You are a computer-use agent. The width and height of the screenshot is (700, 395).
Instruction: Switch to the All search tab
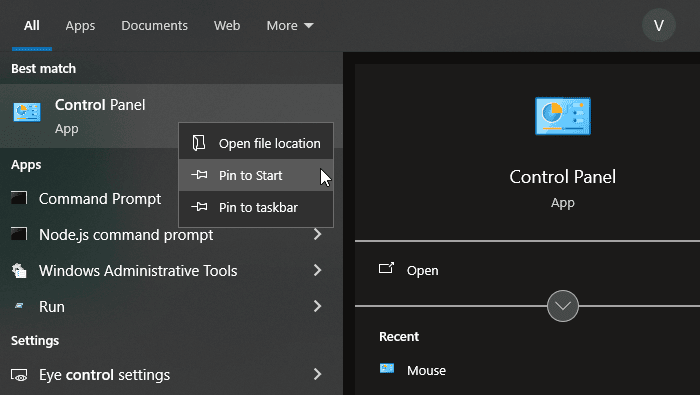(x=32, y=25)
